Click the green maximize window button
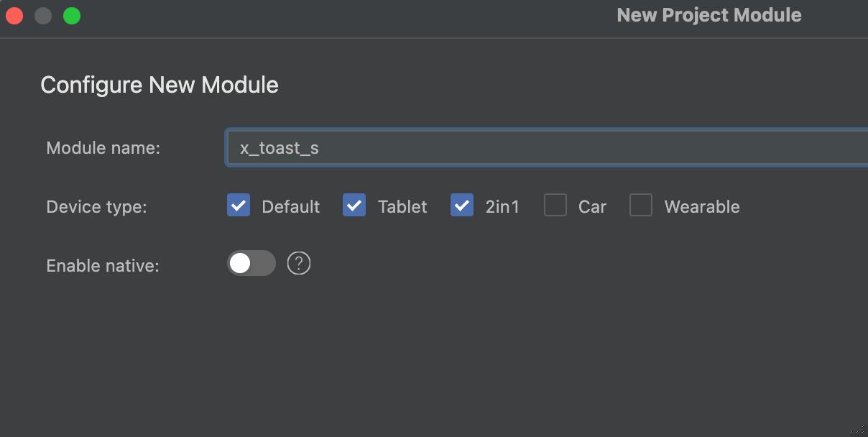Viewport: 868px width, 437px height. [x=72, y=16]
